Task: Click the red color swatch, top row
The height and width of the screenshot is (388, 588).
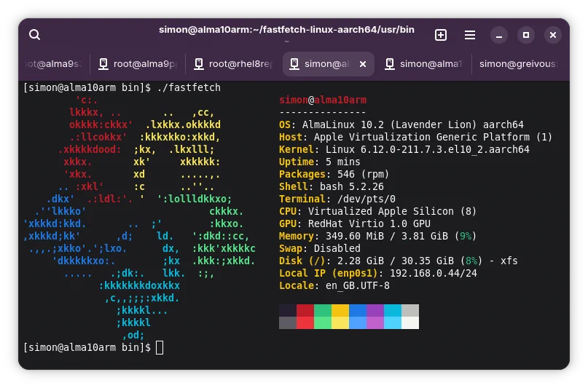Action: pyautogui.click(x=305, y=311)
